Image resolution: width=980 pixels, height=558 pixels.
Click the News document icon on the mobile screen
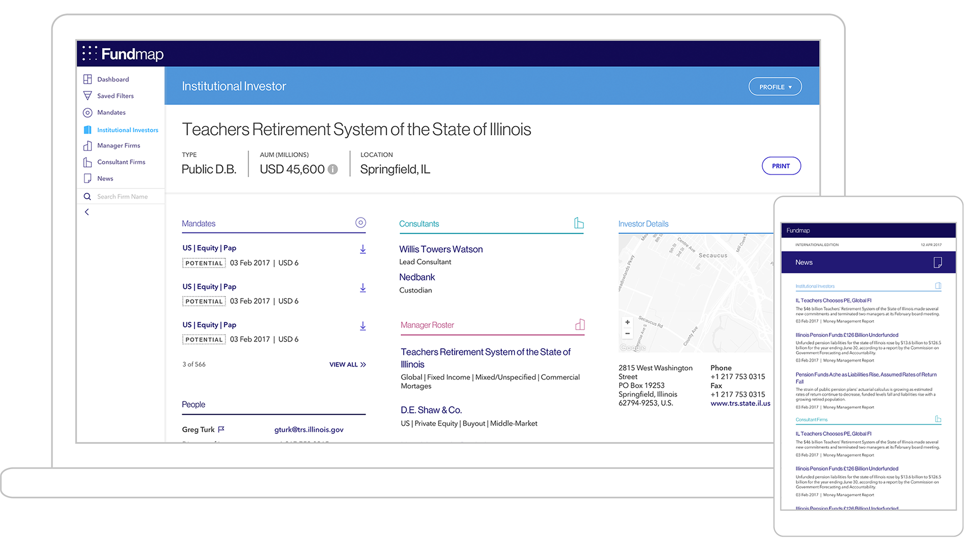(937, 262)
